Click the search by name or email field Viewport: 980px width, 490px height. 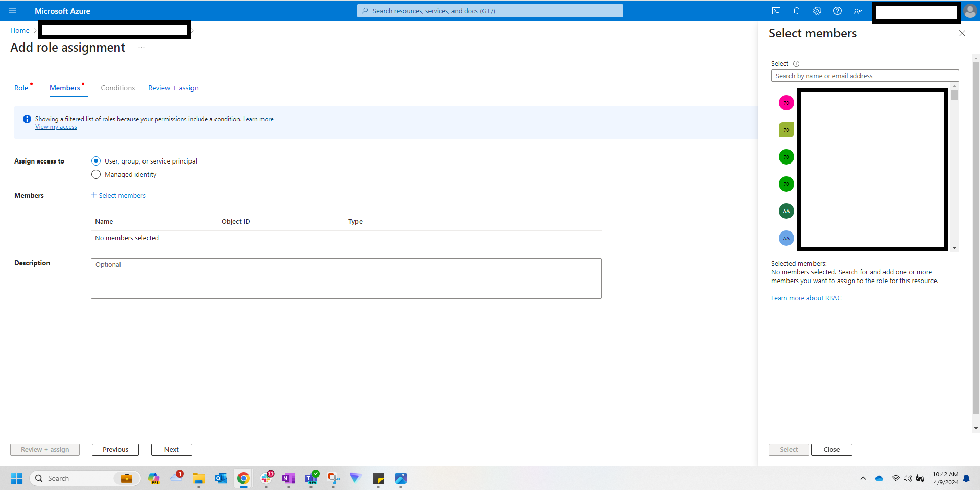864,76
